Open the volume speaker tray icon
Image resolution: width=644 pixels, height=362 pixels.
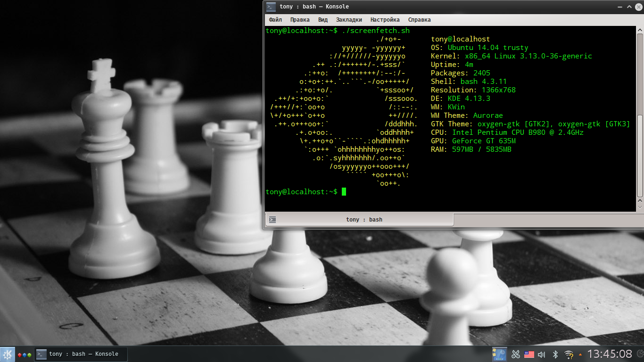(542, 354)
